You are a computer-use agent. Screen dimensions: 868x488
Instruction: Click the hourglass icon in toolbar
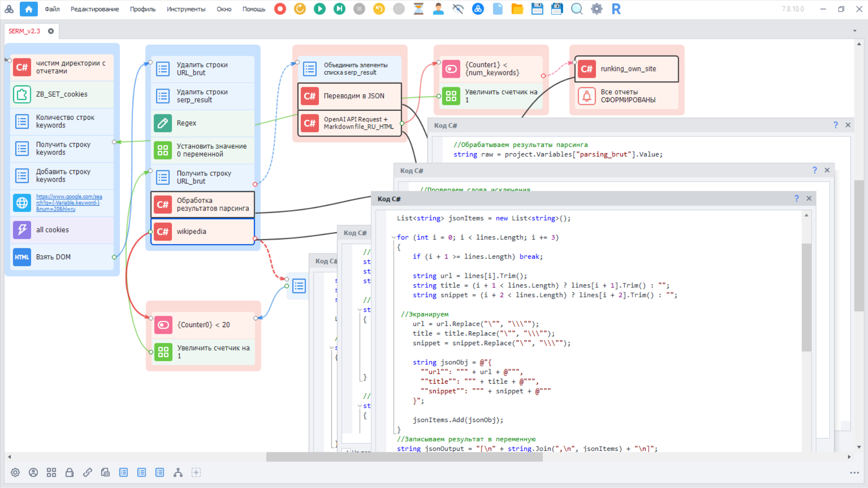[x=419, y=9]
